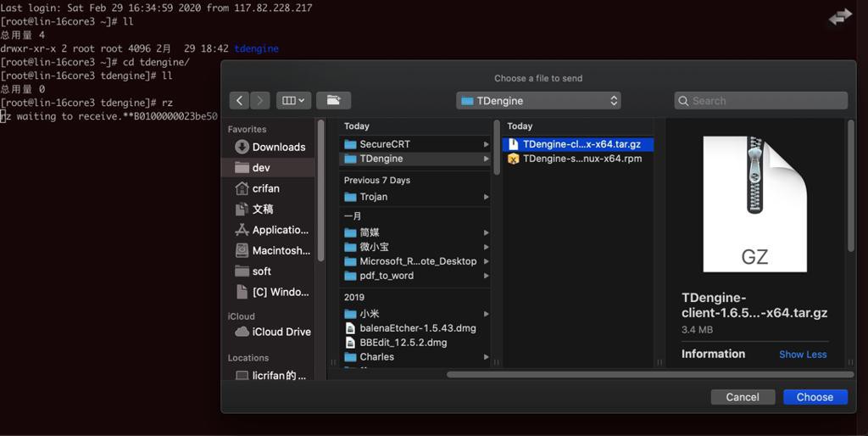Open Applications in the Favorites sidebar
This screenshot has height=436, width=868.
tap(270, 229)
